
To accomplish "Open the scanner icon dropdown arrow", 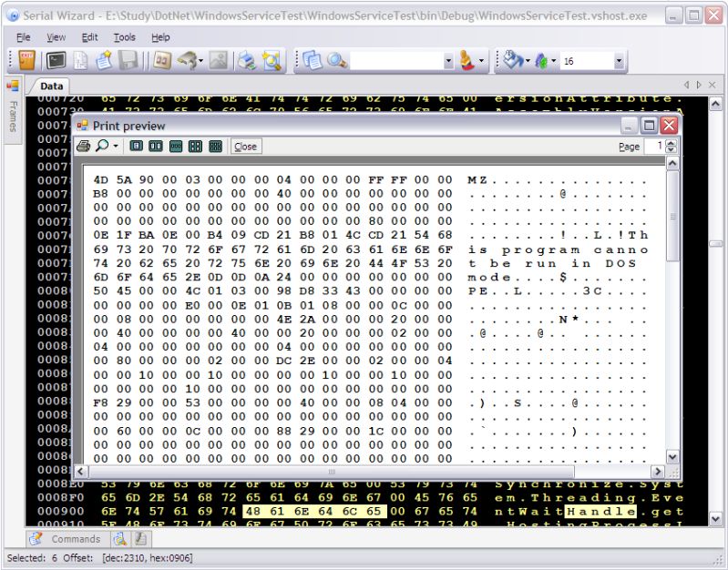I will point(201,61).
